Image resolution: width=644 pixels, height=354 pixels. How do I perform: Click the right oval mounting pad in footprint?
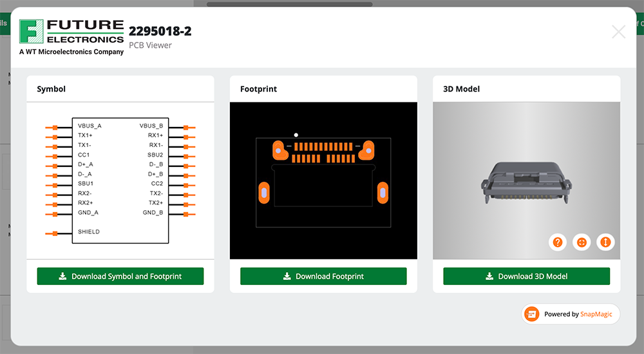tap(382, 192)
